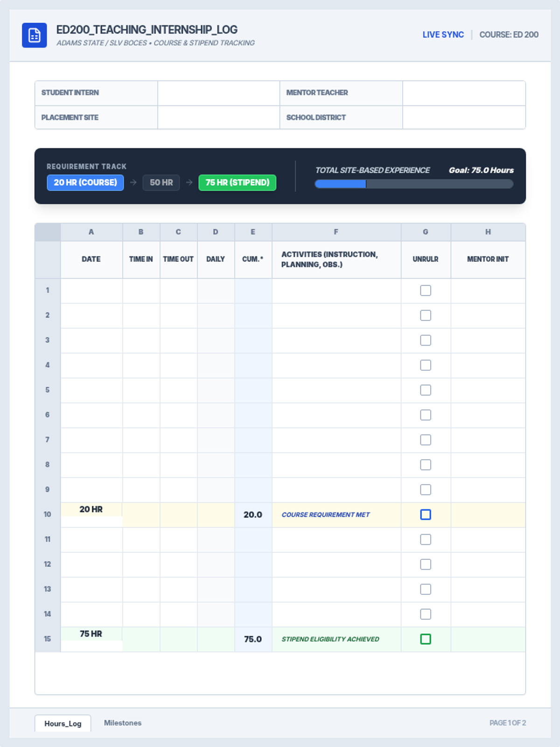Click the blue document icon in header
560x747 pixels.
point(34,35)
